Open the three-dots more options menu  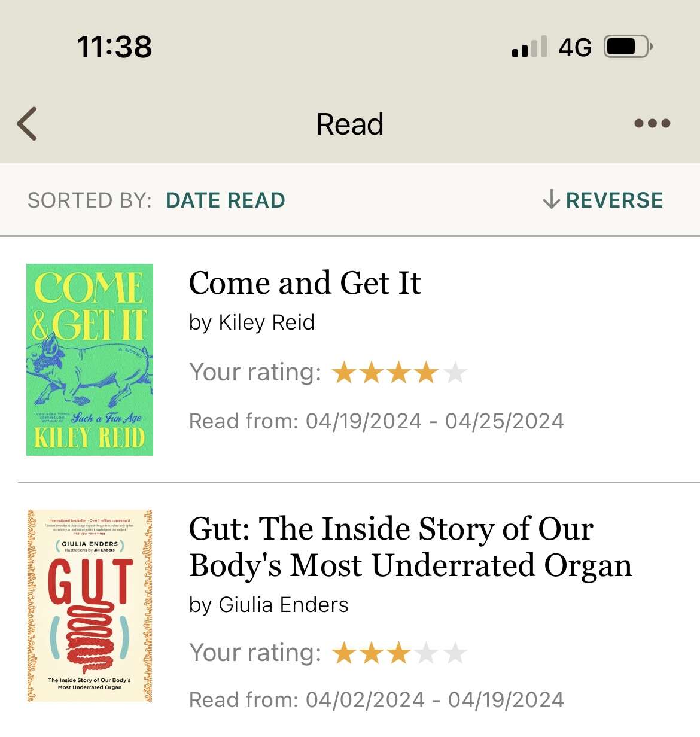pos(652,123)
